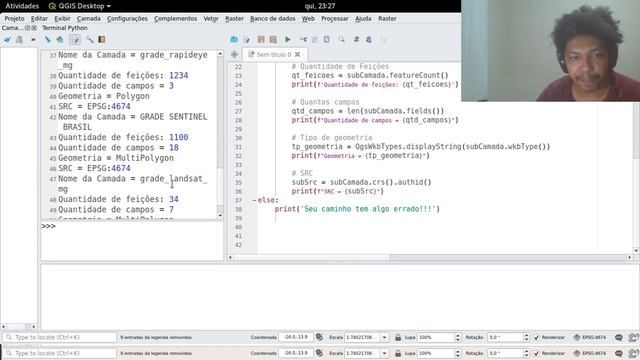Close the Sem título 0 tab

[298, 54]
